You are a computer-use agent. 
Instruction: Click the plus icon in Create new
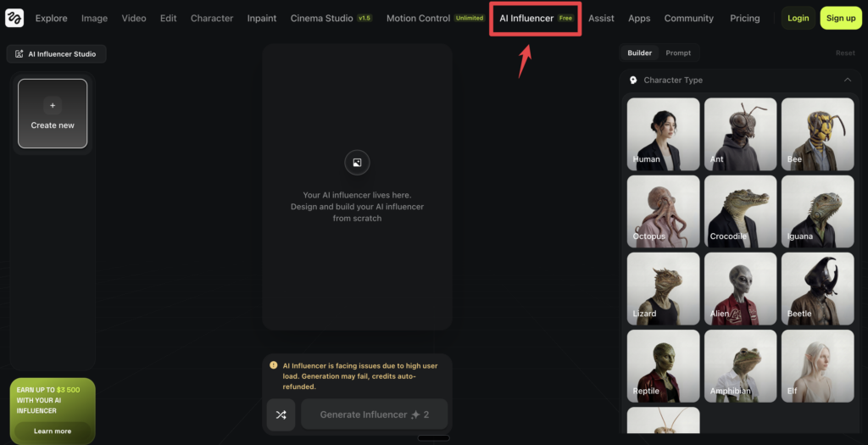pyautogui.click(x=53, y=106)
